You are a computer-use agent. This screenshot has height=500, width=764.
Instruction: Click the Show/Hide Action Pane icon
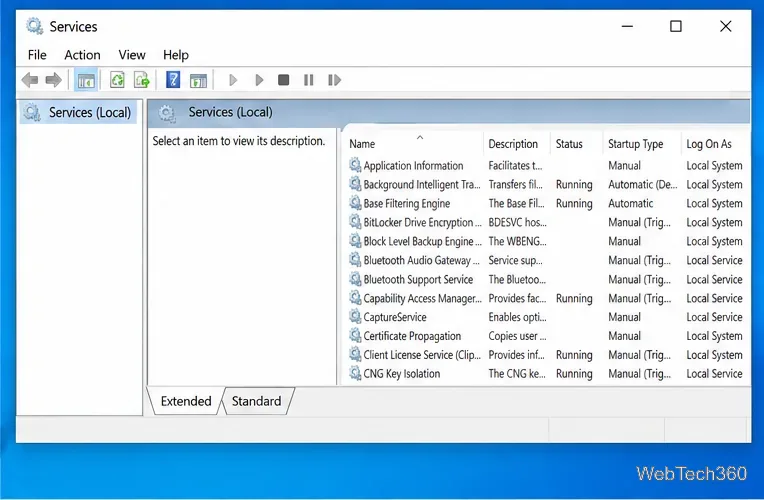[x=198, y=80]
